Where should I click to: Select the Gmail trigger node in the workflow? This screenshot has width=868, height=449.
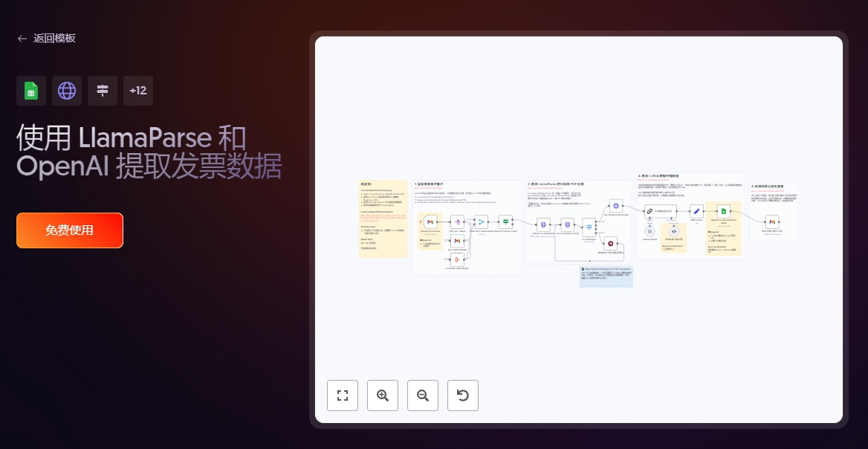click(430, 222)
